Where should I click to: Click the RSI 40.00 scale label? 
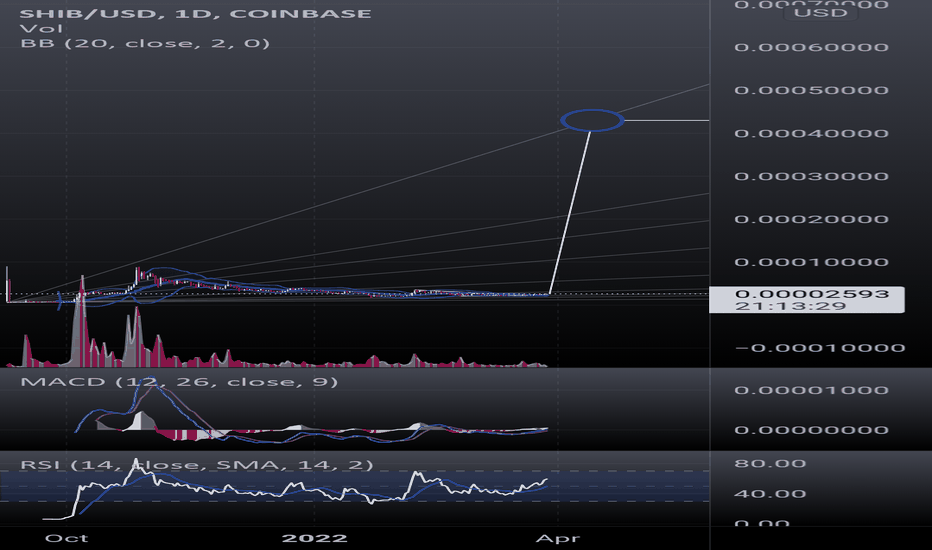(x=770, y=494)
